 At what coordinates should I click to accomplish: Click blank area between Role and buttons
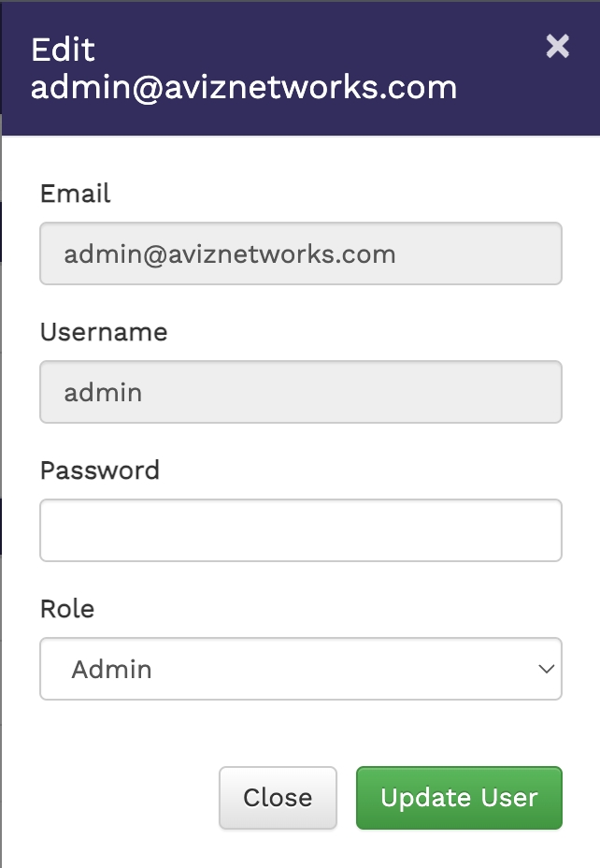(300, 734)
